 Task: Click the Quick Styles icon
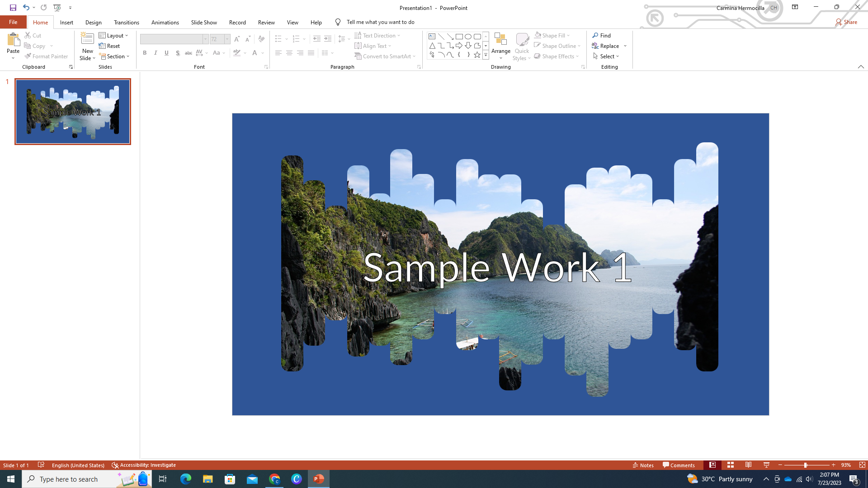point(522,39)
